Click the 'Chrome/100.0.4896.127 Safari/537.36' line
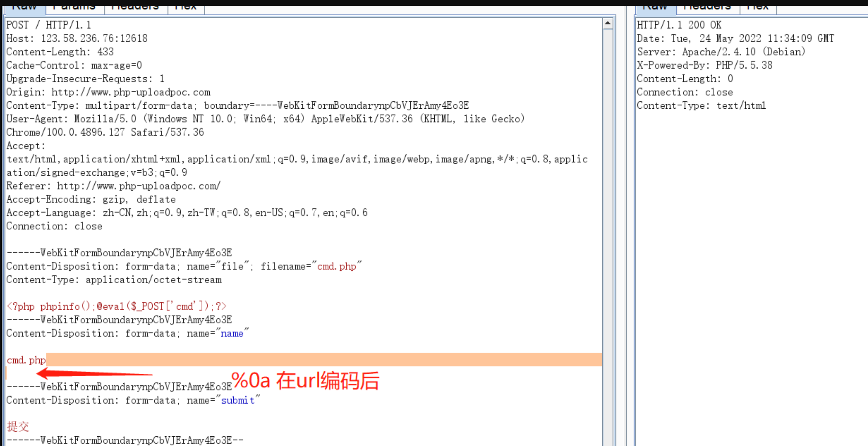The height and width of the screenshot is (446, 868). pyautogui.click(x=105, y=132)
